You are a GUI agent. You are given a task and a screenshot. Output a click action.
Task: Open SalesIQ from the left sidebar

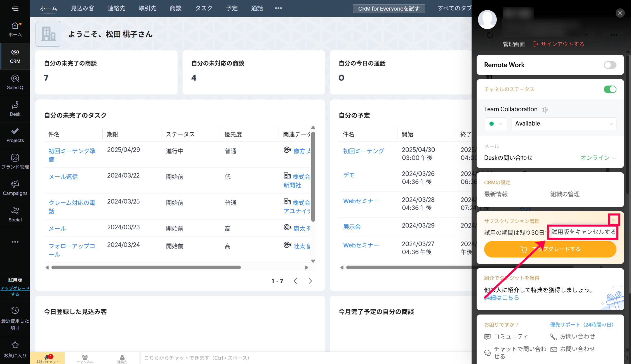(x=15, y=82)
